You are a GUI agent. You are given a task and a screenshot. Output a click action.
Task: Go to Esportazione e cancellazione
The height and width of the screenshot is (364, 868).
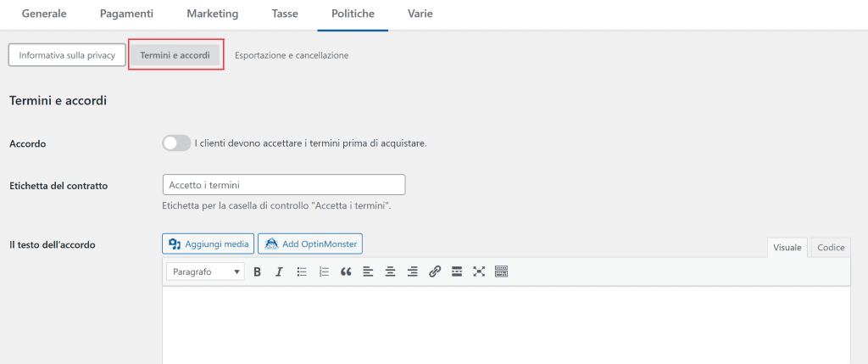pyautogui.click(x=292, y=55)
